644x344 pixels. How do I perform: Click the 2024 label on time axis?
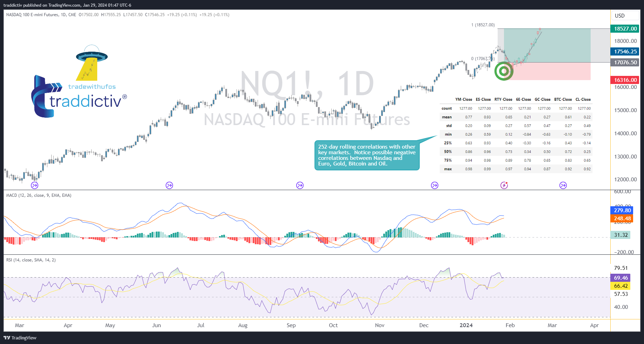pos(466,325)
